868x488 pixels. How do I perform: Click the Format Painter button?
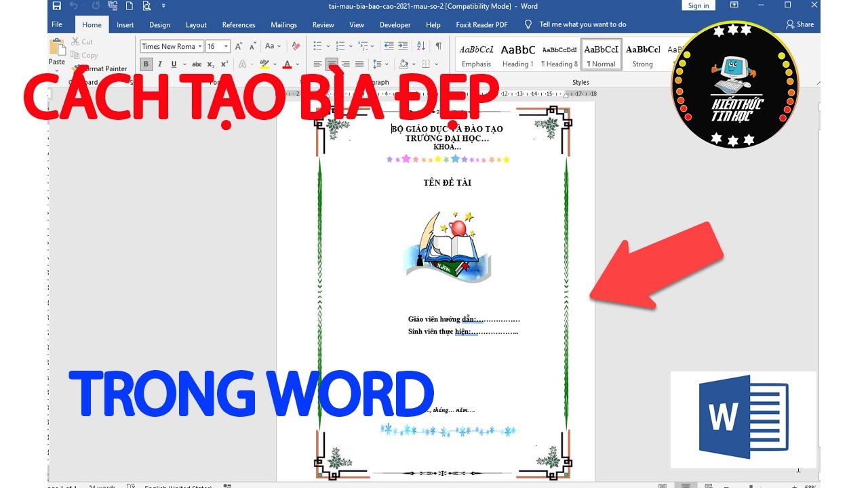pyautogui.click(x=99, y=68)
